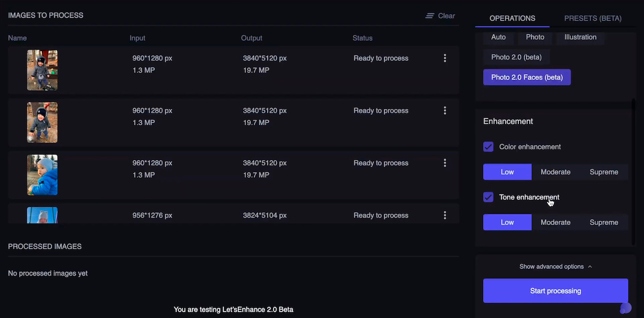Click the blue-jacket baby thumbnail
Image resolution: width=644 pixels, height=318 pixels.
[42, 175]
